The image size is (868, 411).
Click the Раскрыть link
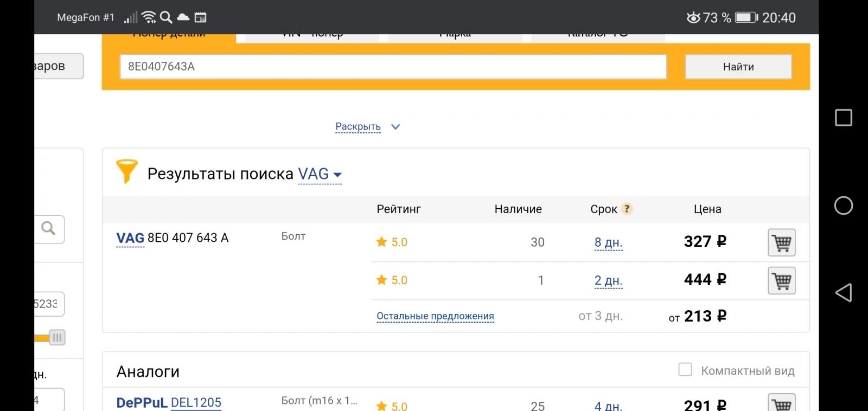coord(358,127)
